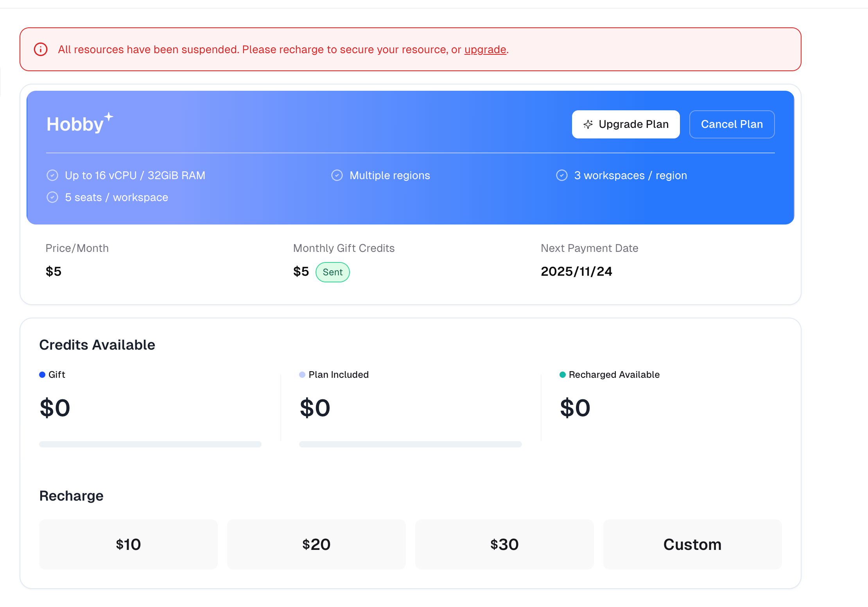Click check icon beside 3 workspaces / region

coord(562,175)
